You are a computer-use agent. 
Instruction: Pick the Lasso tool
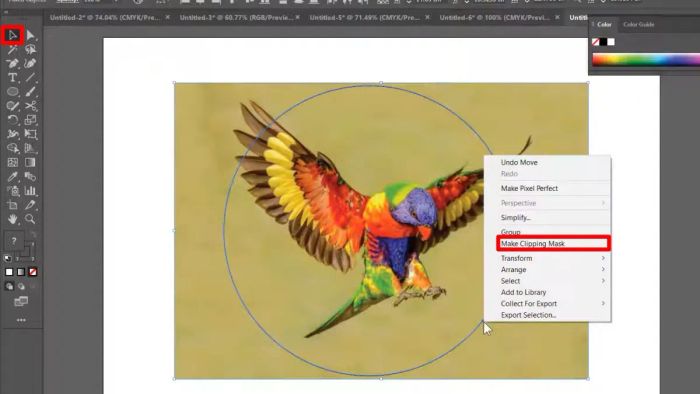pos(30,49)
